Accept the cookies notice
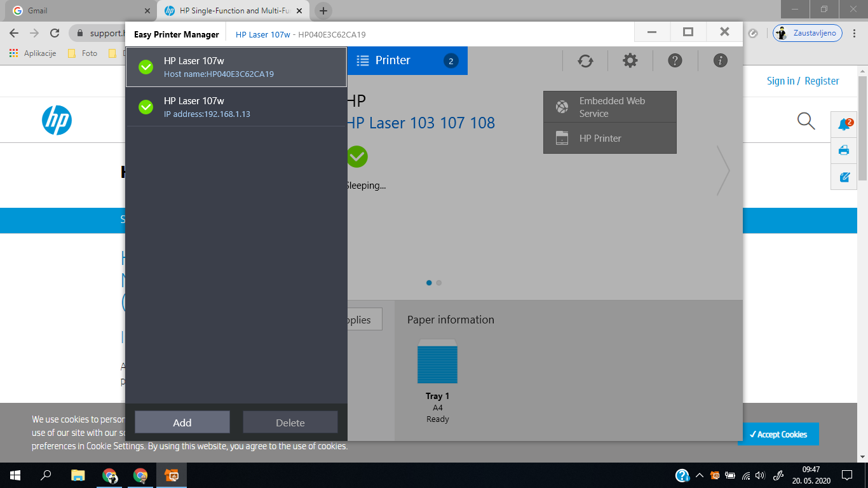Screen dimensions: 868x488 778,434
